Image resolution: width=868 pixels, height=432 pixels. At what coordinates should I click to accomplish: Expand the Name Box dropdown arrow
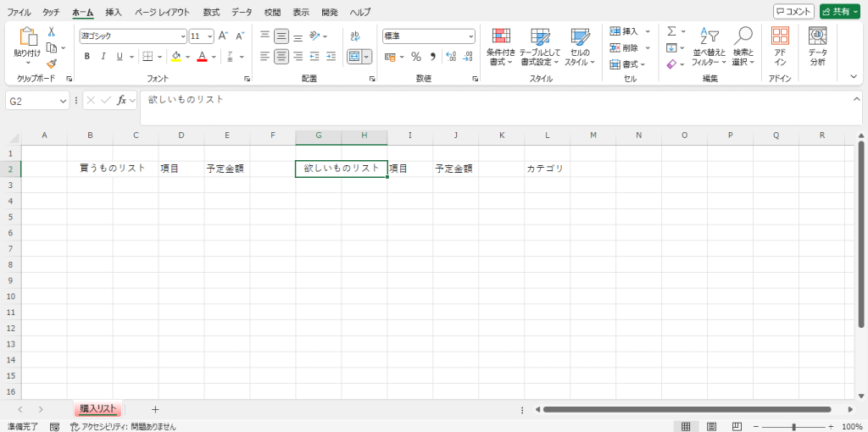pos(64,101)
